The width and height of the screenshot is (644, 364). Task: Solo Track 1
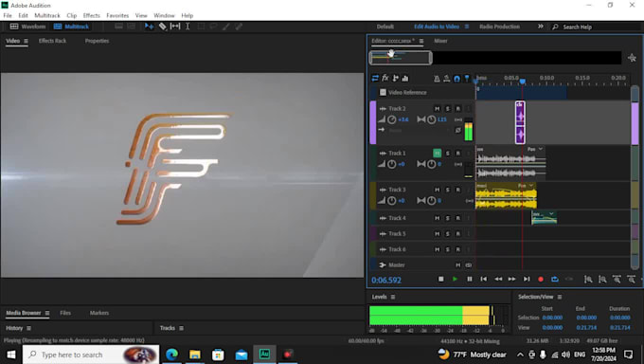(x=448, y=153)
